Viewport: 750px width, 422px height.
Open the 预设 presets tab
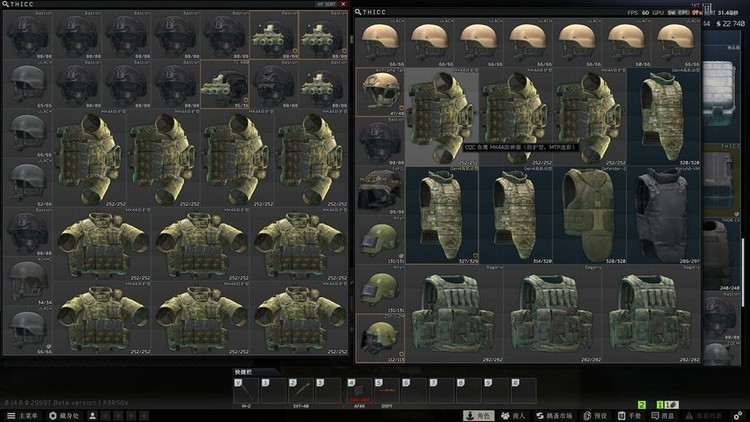[x=596, y=416]
